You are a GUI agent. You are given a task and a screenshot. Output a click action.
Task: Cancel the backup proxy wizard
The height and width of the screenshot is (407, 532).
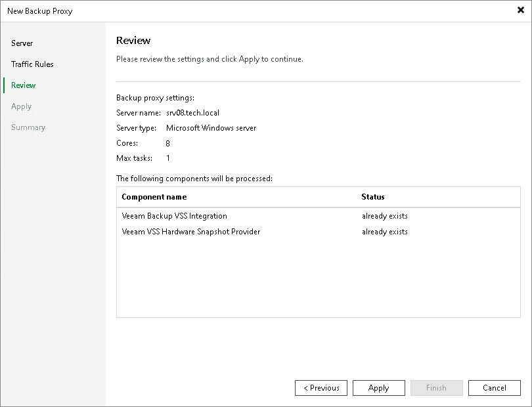(495, 388)
